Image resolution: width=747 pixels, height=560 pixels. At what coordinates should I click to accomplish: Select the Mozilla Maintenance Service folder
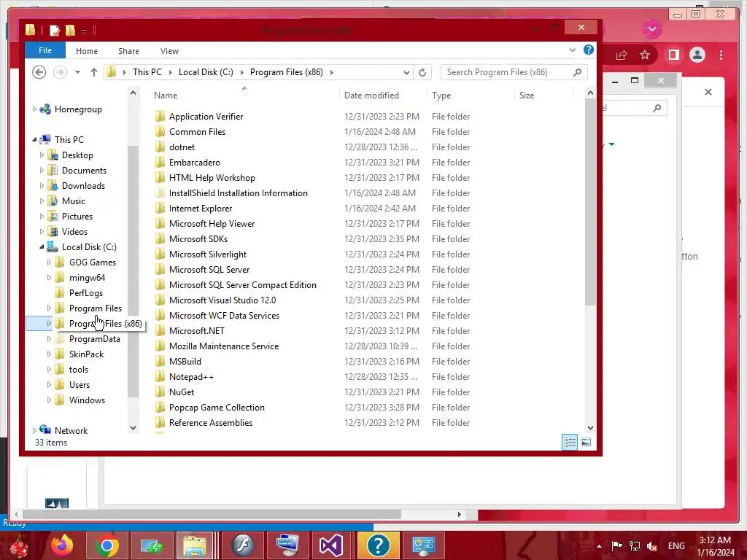224,346
